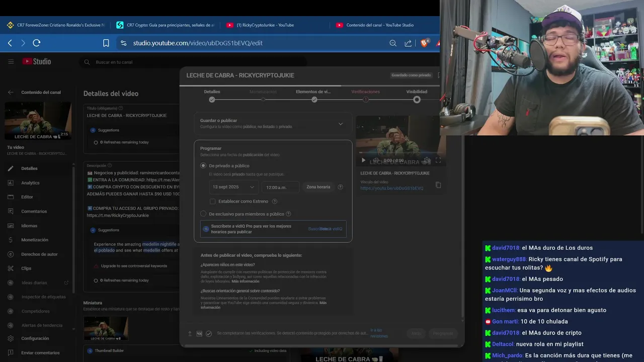
Task: Click the Buscar en tu canal search field
Action: click(193, 62)
